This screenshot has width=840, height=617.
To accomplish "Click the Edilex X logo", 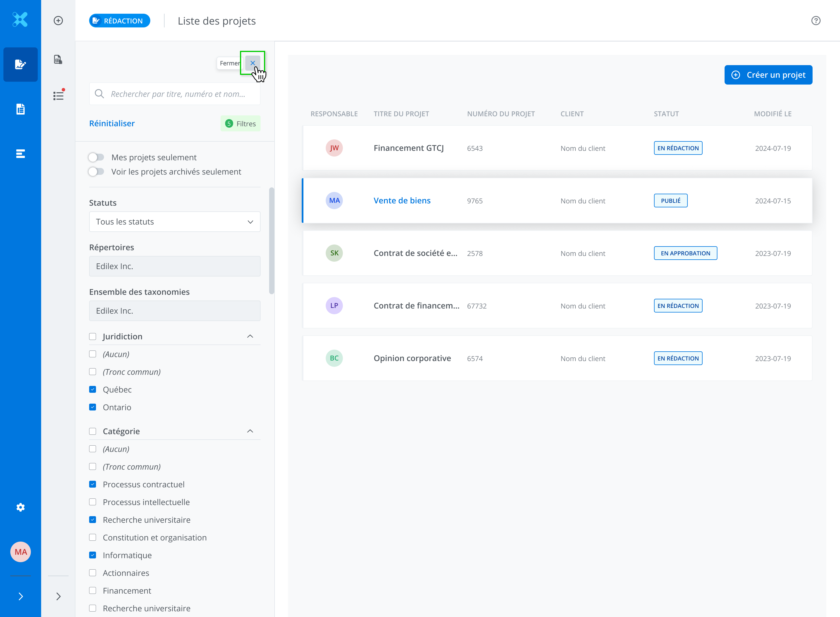I will pos(20,20).
